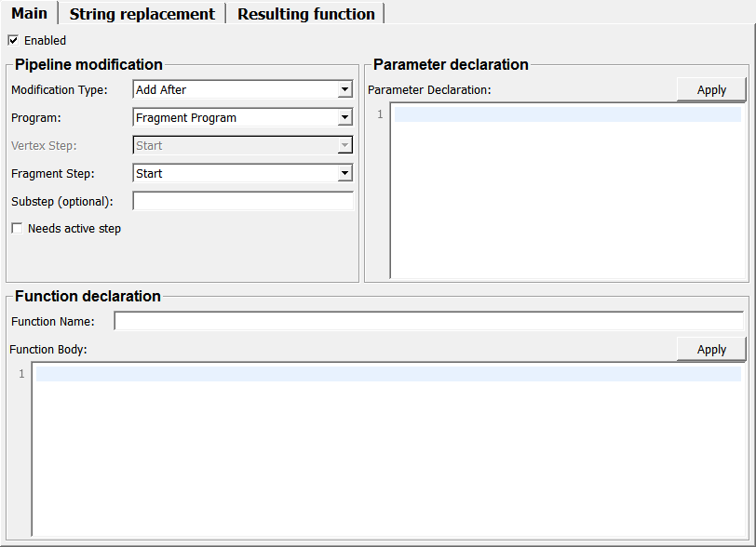756x547 pixels.
Task: Switch to the String replacement tab
Action: [142, 14]
